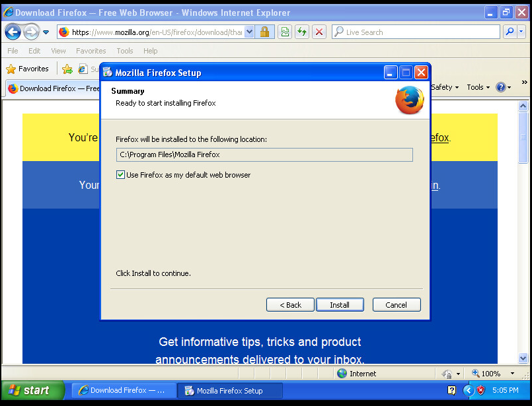Click the compatibility view broken-page icon

pos(285,32)
